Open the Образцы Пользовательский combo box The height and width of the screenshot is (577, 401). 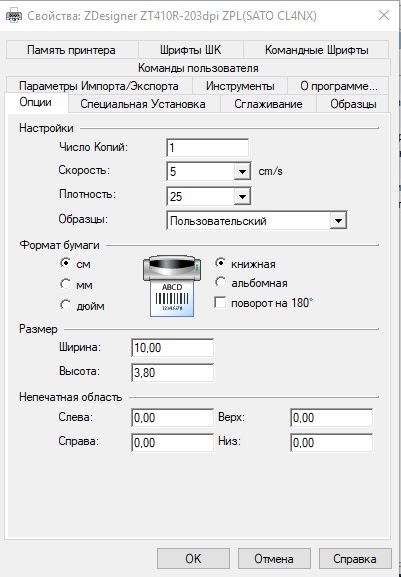point(256,221)
